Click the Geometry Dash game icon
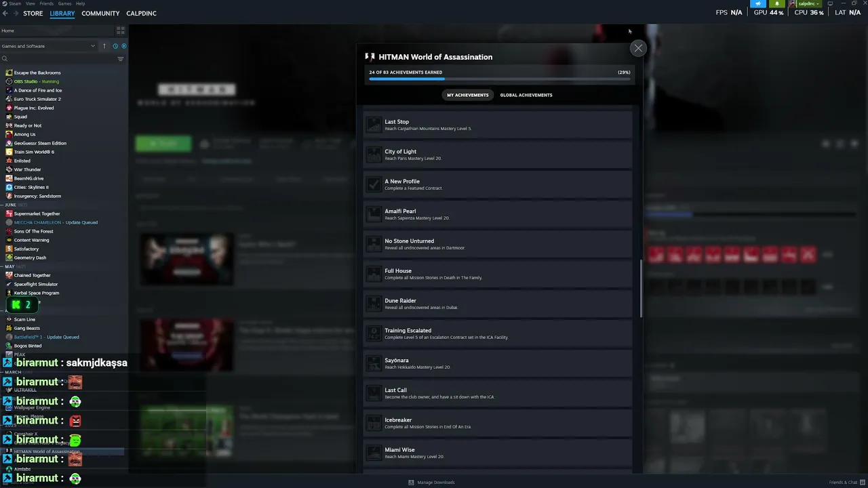 point(9,258)
